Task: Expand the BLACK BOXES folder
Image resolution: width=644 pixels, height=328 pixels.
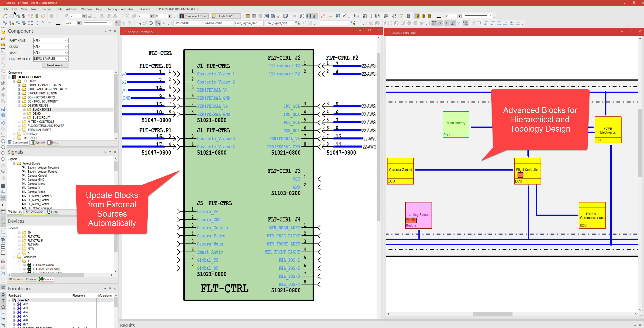Action: (x=24, y=110)
